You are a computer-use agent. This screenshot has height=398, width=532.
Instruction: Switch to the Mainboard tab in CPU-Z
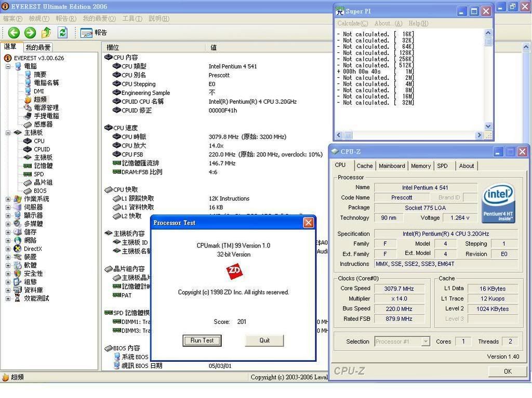(392, 166)
